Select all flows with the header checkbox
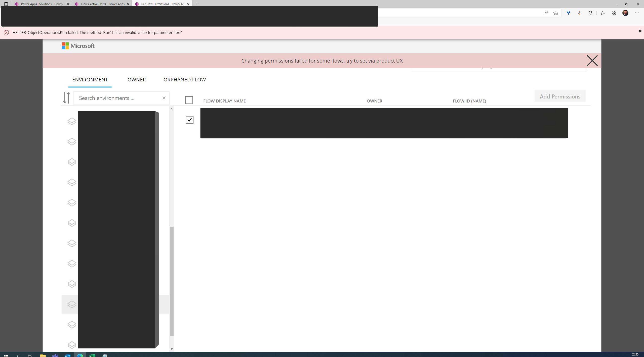 (x=189, y=100)
